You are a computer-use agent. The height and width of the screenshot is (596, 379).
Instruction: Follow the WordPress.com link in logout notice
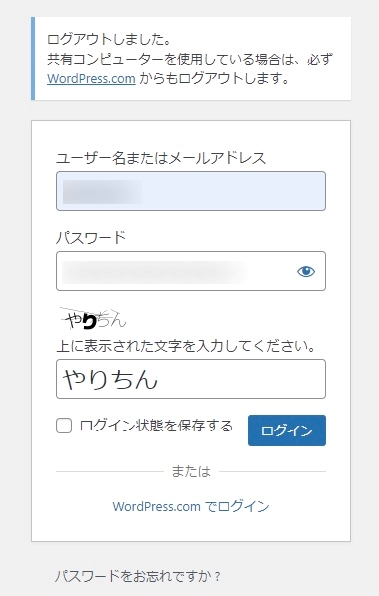tap(91, 79)
